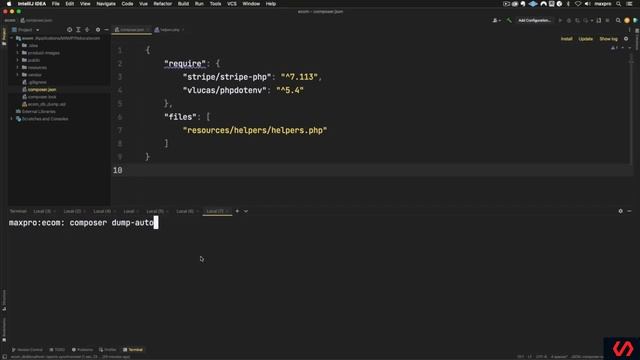Click the Install composer link
The height and width of the screenshot is (360, 640).
click(x=566, y=39)
